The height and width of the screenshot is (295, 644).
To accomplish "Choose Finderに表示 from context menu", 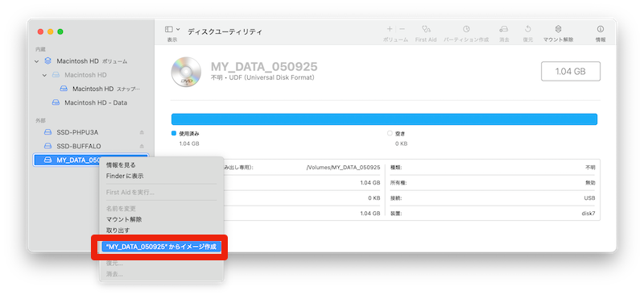I will pos(125,176).
